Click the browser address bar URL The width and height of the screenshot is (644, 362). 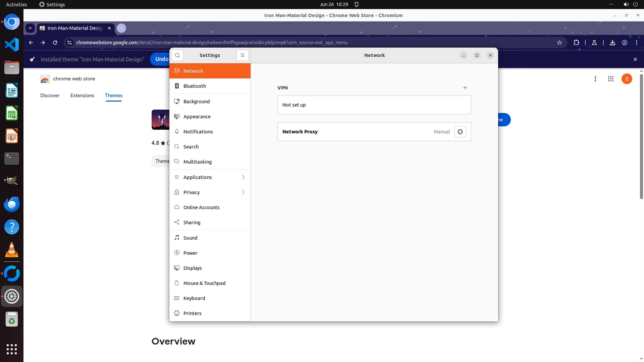211,43
